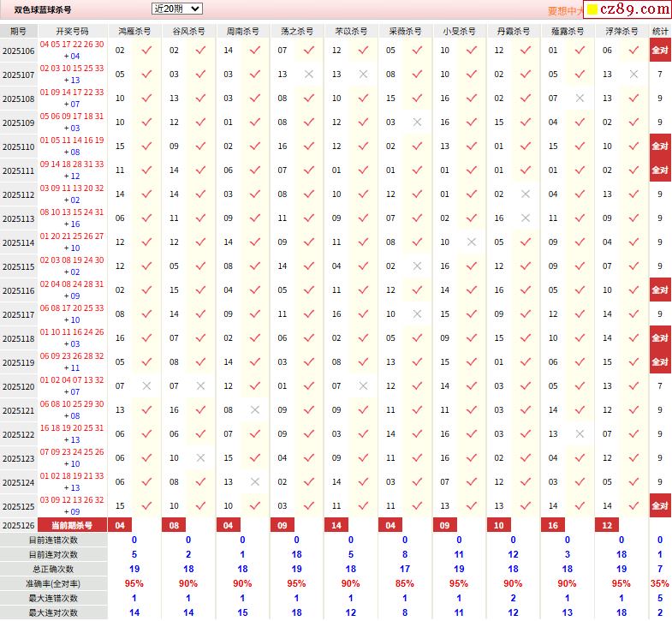Click the 统计 column header
This screenshot has width=672, height=621.
[x=660, y=32]
